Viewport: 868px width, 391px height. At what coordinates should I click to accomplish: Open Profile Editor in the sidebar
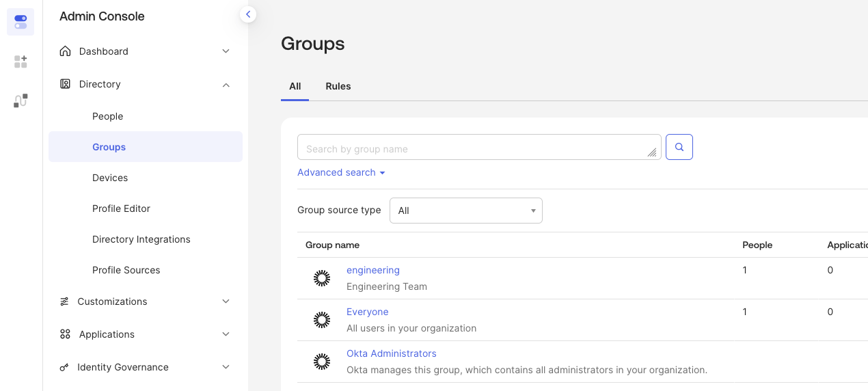(x=121, y=208)
